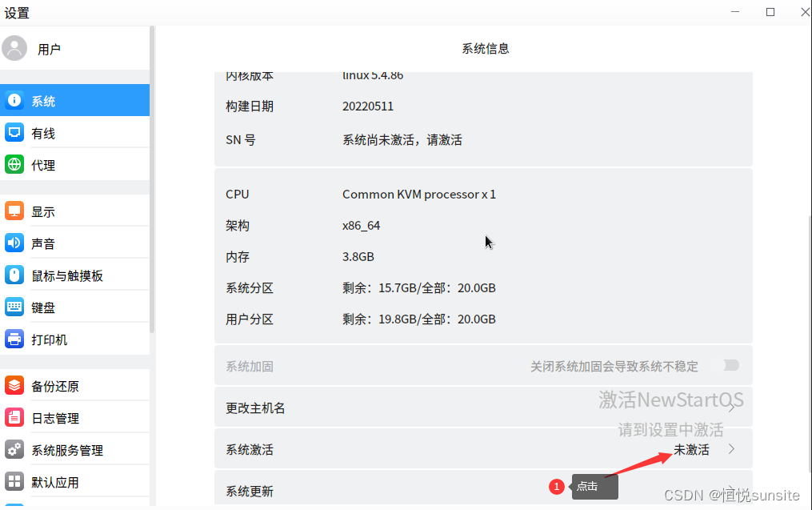Viewport: 812px width, 510px height.
Task: Click the build date 20220511
Action: point(368,106)
